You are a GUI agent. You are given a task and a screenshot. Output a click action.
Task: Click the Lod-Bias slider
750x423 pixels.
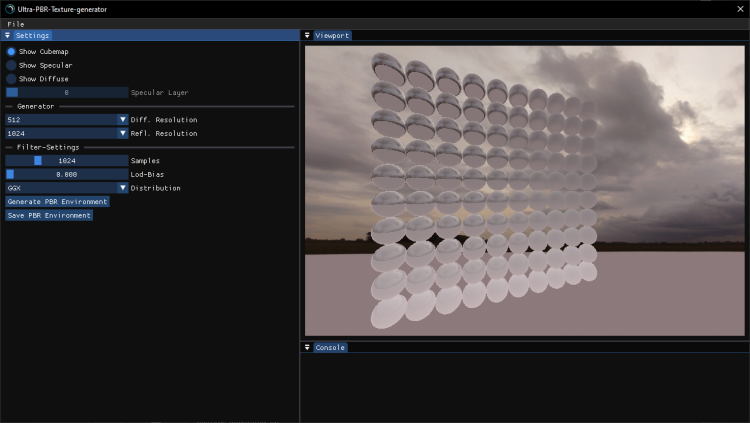pyautogui.click(x=66, y=174)
